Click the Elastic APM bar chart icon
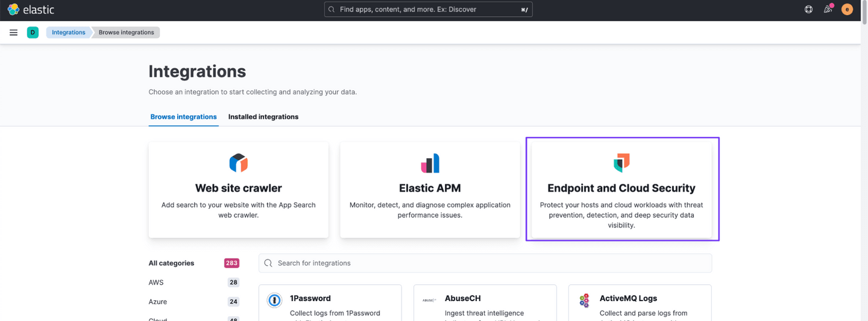 [x=430, y=163]
